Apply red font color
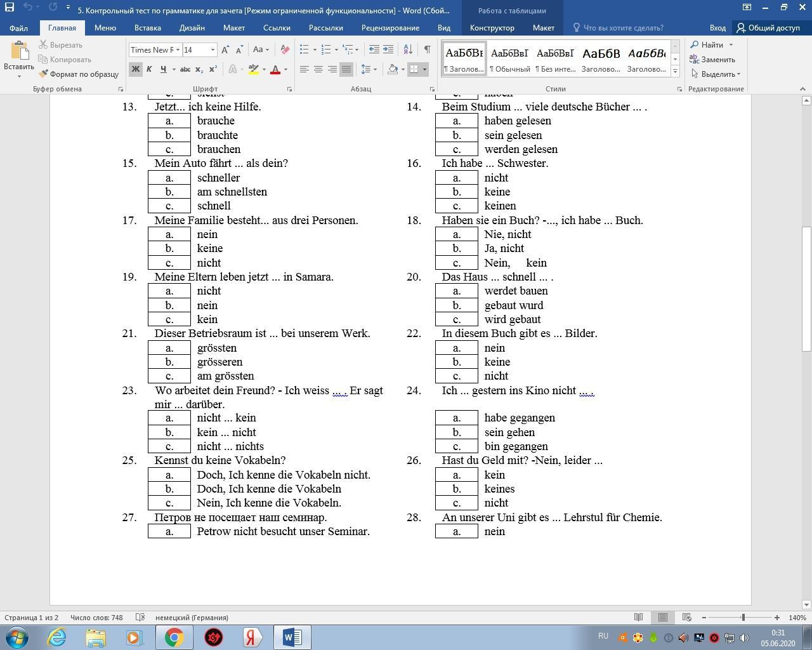This screenshot has width=812, height=650. click(275, 69)
